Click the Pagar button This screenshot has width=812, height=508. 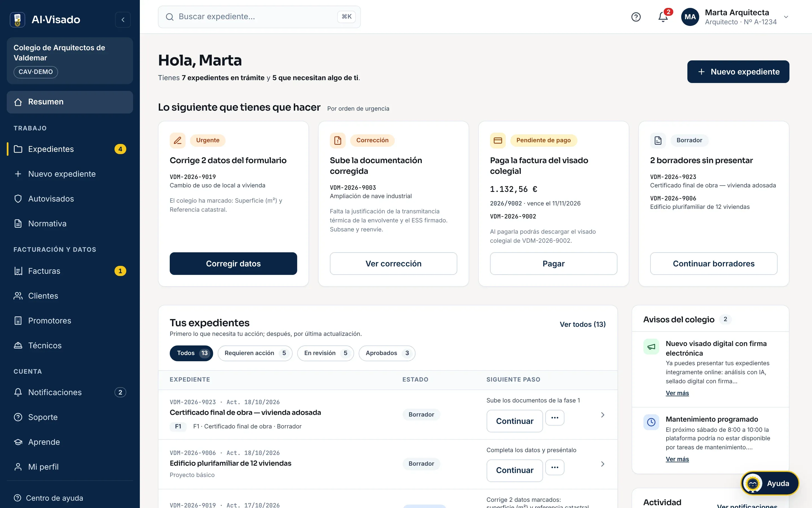tap(553, 264)
